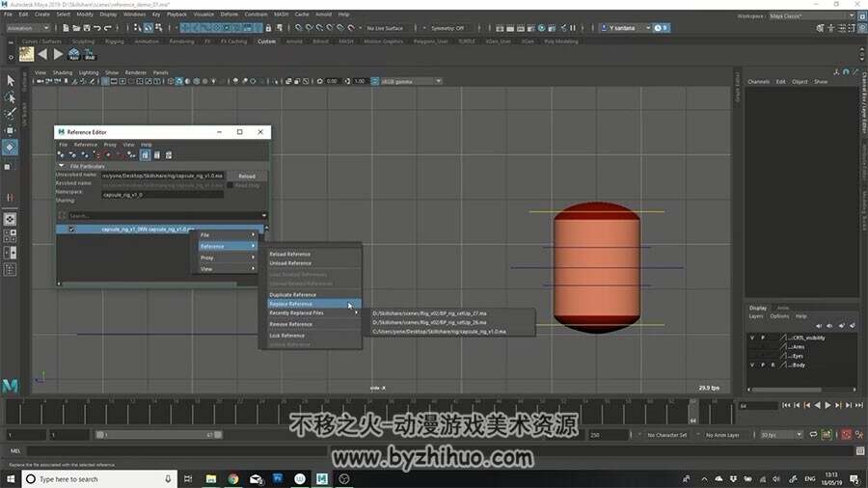Click the left-arrow Custom shelf icon
The width and height of the screenshot is (868, 488).
(42, 54)
